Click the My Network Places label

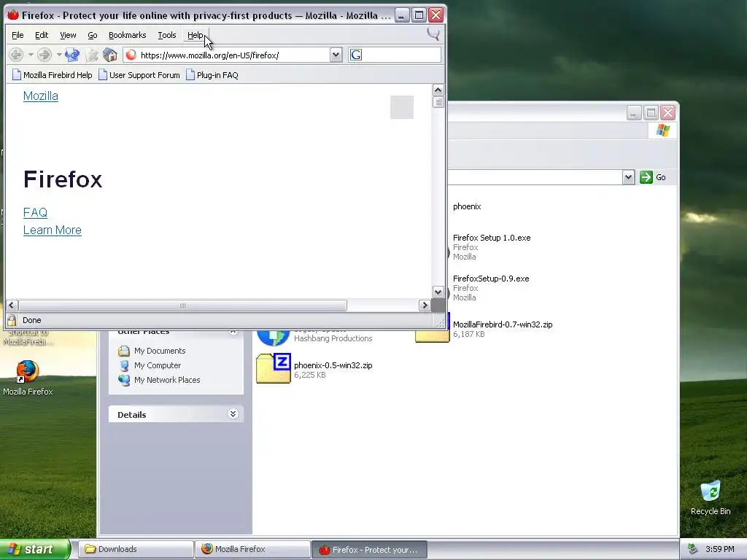167,380
